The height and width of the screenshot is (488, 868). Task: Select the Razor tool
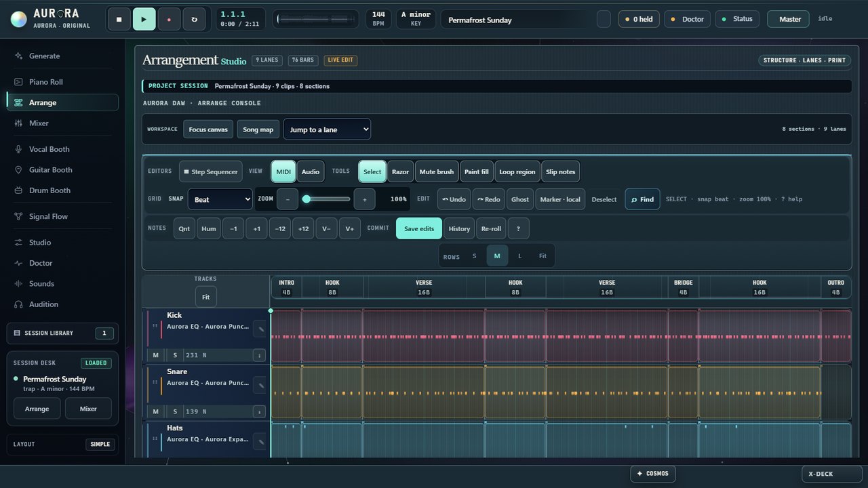pos(401,171)
